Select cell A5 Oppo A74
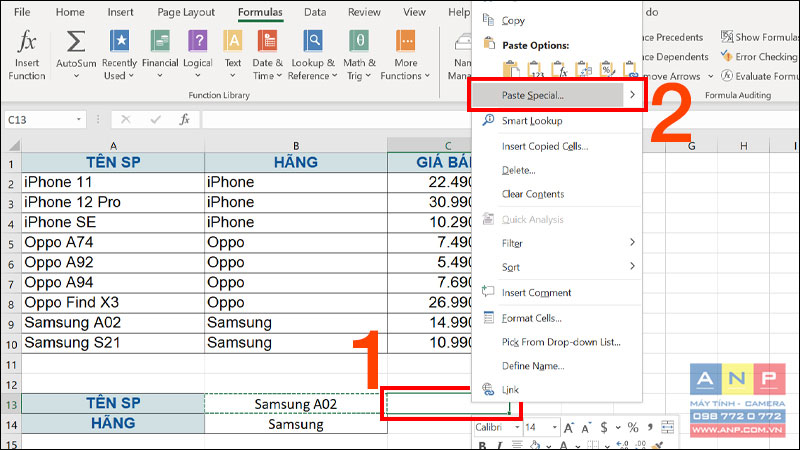Viewport: 800px width, 450px height. (113, 242)
